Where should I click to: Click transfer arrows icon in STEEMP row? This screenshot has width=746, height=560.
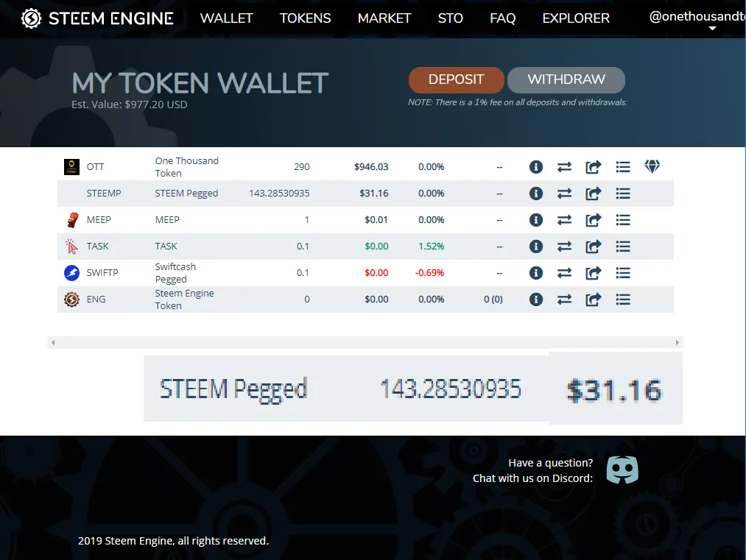[x=564, y=194]
